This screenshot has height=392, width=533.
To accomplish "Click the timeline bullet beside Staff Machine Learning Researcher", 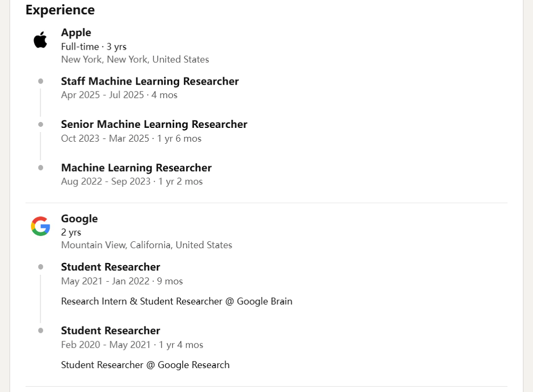I will tap(41, 81).
